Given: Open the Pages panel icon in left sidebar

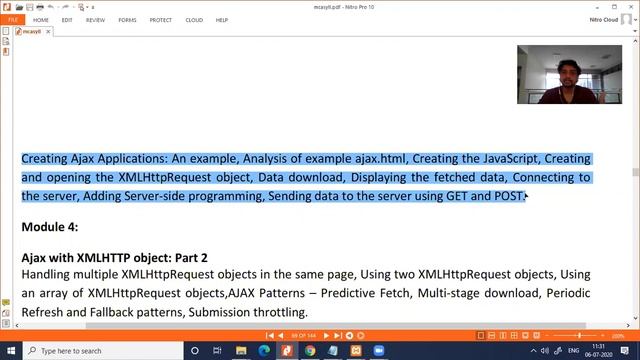Looking at the screenshot, I should point(6,31).
